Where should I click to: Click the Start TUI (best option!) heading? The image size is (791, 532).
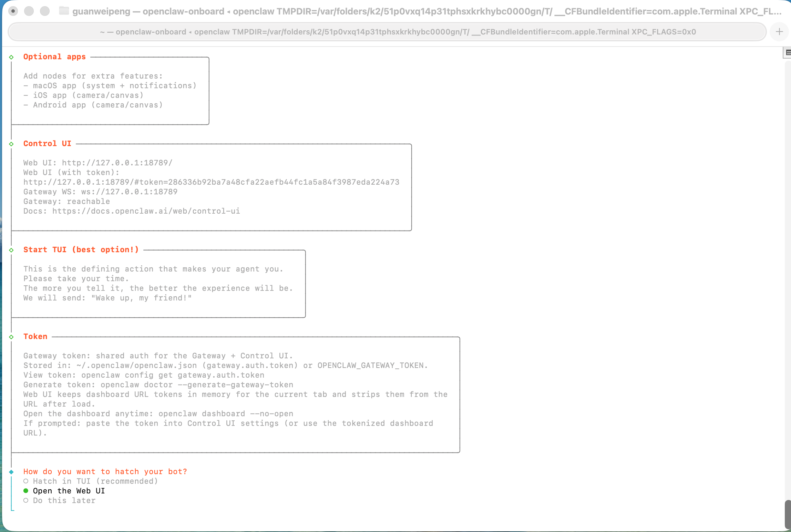click(81, 250)
